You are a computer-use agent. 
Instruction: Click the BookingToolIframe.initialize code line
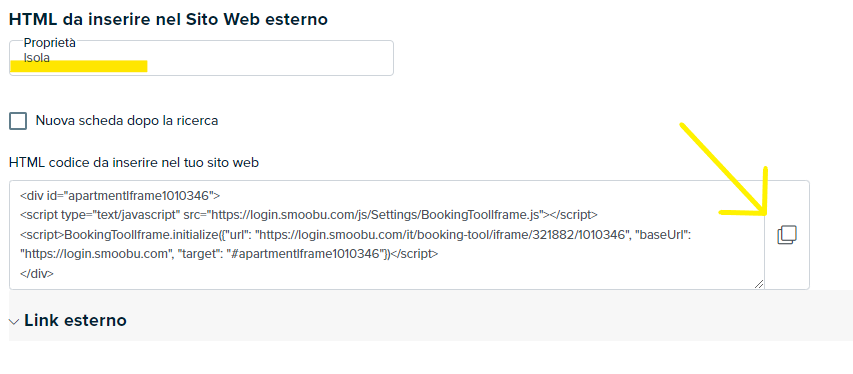click(355, 235)
